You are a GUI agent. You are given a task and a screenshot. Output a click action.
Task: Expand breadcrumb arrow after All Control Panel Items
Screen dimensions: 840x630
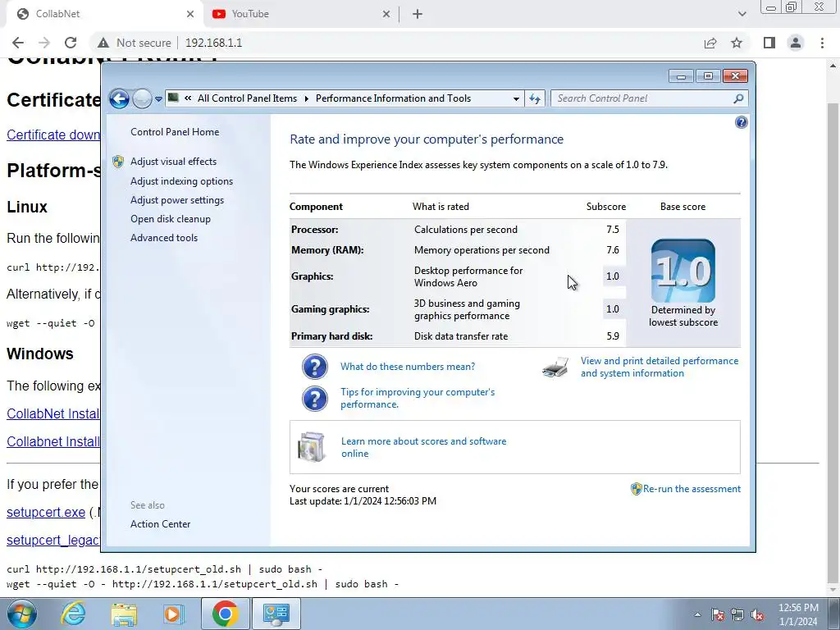(x=307, y=98)
